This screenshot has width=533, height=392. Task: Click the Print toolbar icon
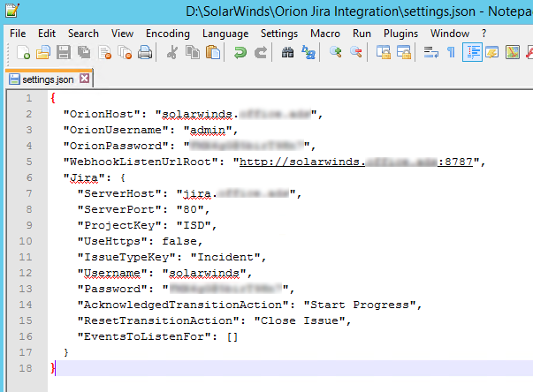(x=145, y=53)
